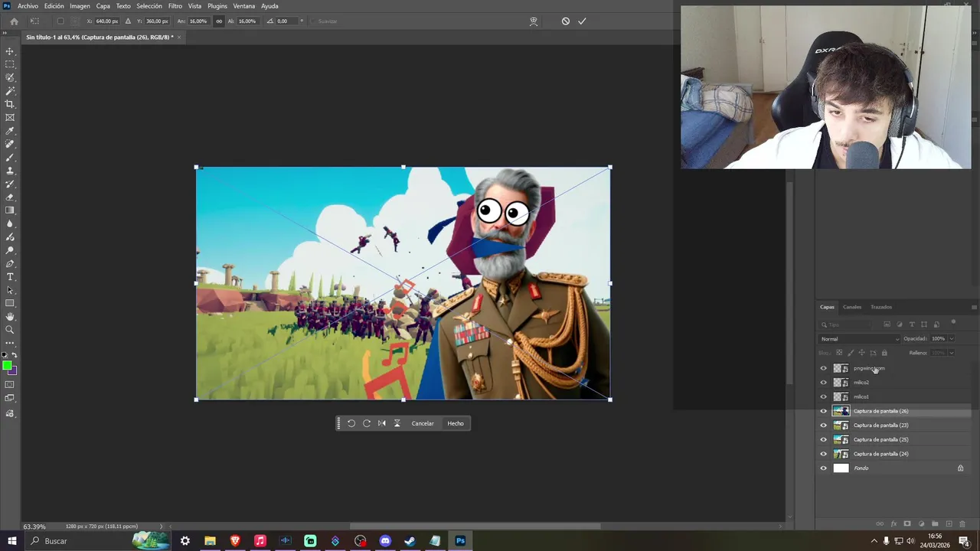Close the Sin título-1 document tab
Viewport: 980px width, 551px height.
(179, 37)
